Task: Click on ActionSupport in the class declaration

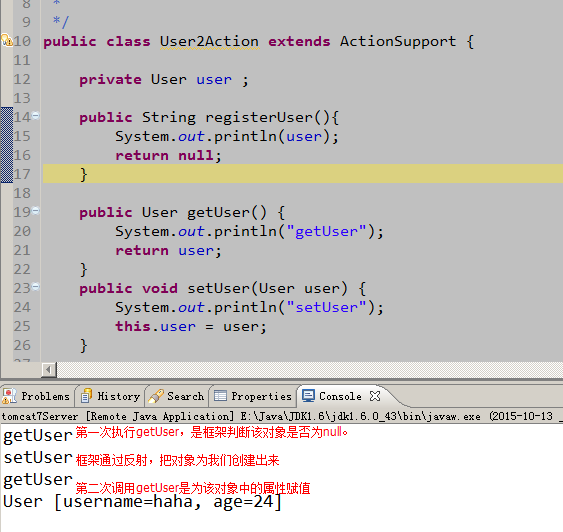Action: [398, 42]
